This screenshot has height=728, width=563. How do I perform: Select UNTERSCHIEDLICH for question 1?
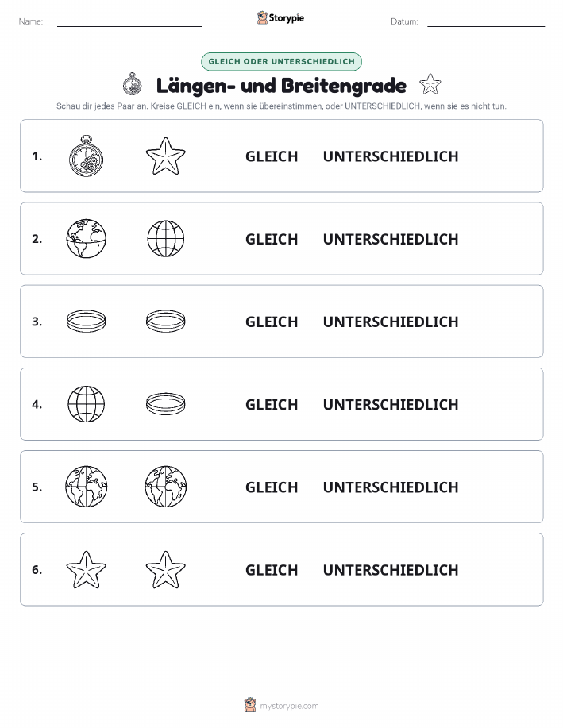[x=391, y=156]
